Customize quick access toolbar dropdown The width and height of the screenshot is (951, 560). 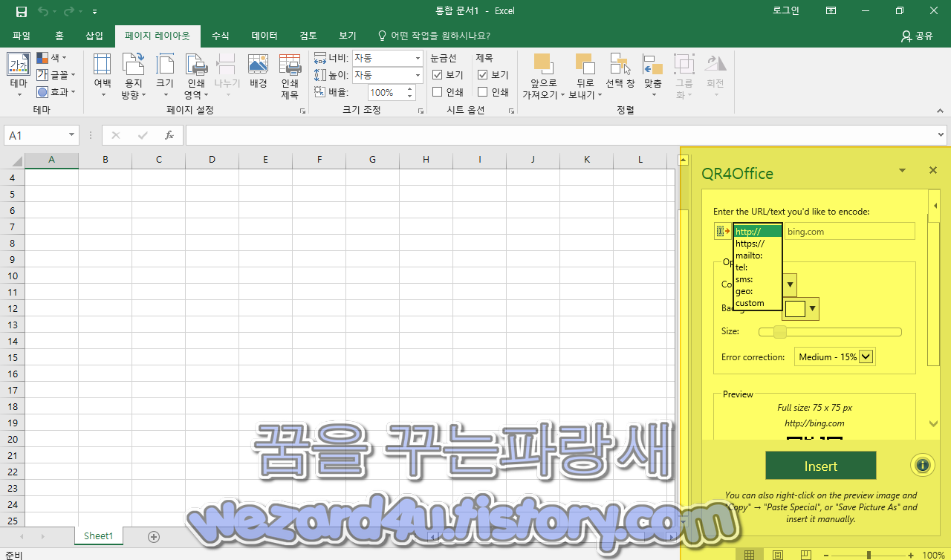point(94,12)
